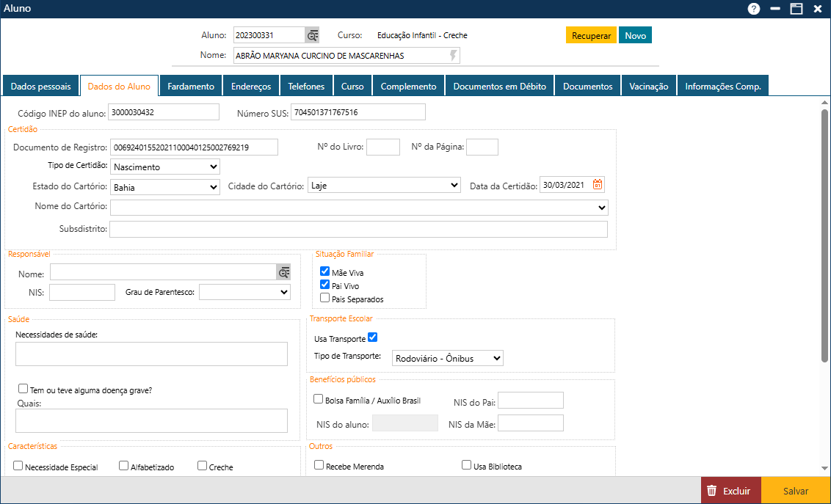Expand Cidade do Cartório dropdown showing Laje
This screenshot has height=504, width=831.
click(384, 186)
